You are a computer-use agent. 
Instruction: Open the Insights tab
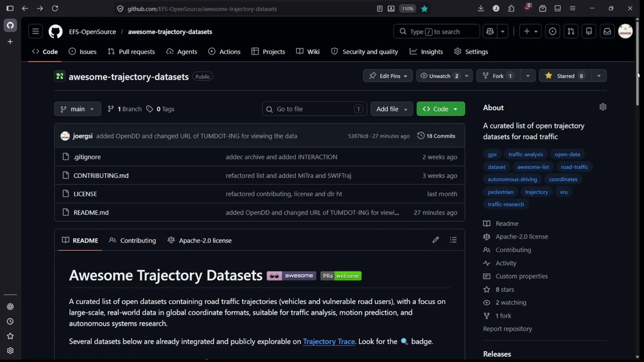click(426, 52)
